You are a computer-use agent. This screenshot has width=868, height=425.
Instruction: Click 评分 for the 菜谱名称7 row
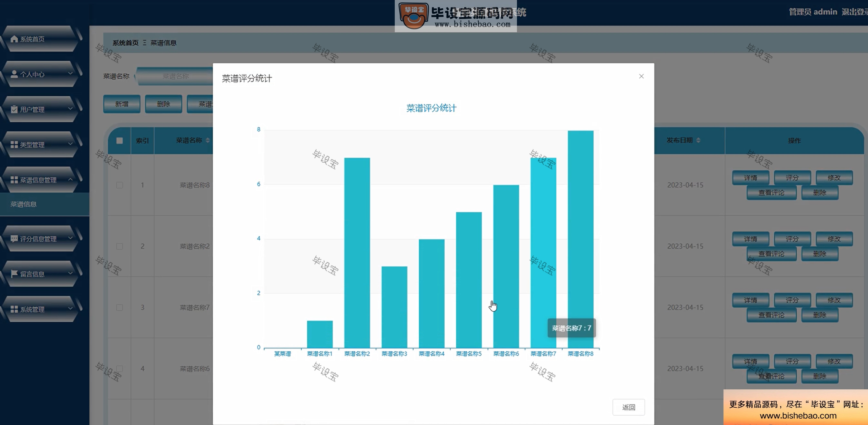tap(792, 300)
